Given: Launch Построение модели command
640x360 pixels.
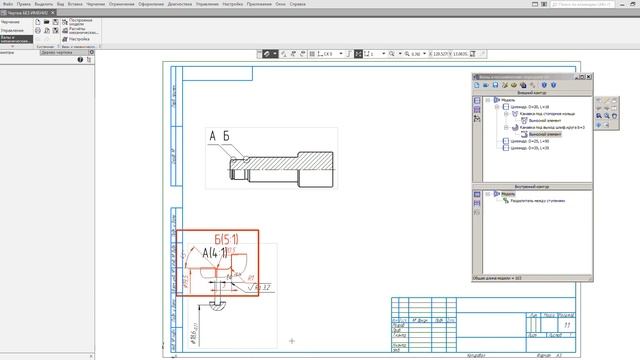Looking at the screenshot, I should click(78, 22).
